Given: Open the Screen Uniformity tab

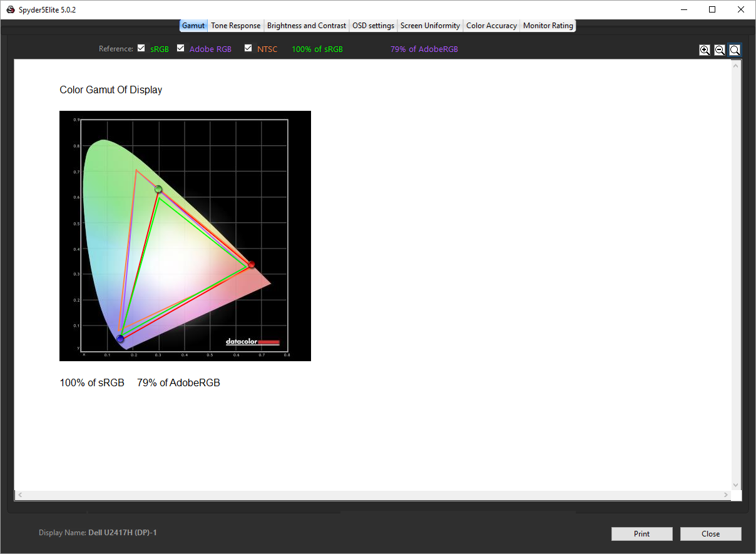Looking at the screenshot, I should pyautogui.click(x=430, y=26).
